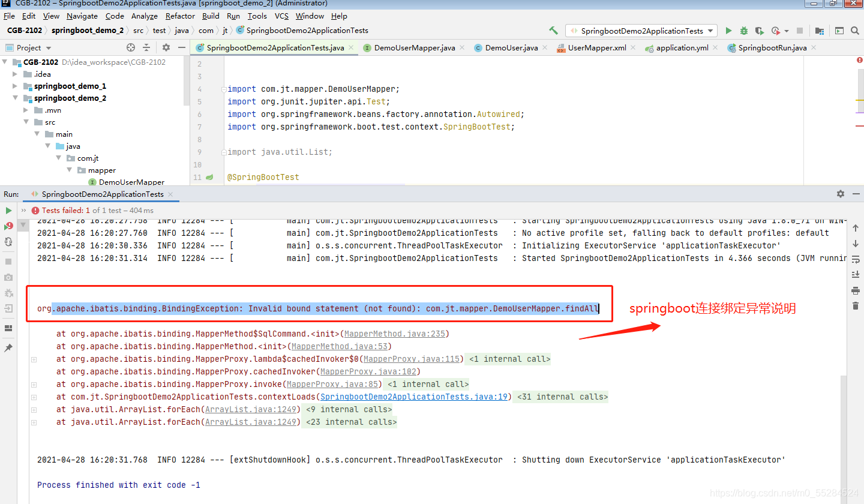Click the yellow warning mark in editor stripe
The height and width of the screenshot is (504, 864).
click(x=859, y=100)
